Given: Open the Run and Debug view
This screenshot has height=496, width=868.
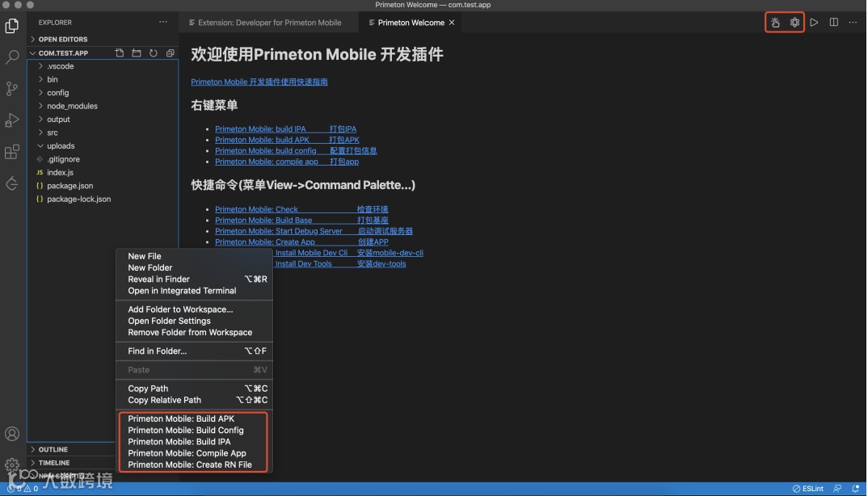Looking at the screenshot, I should [x=11, y=120].
